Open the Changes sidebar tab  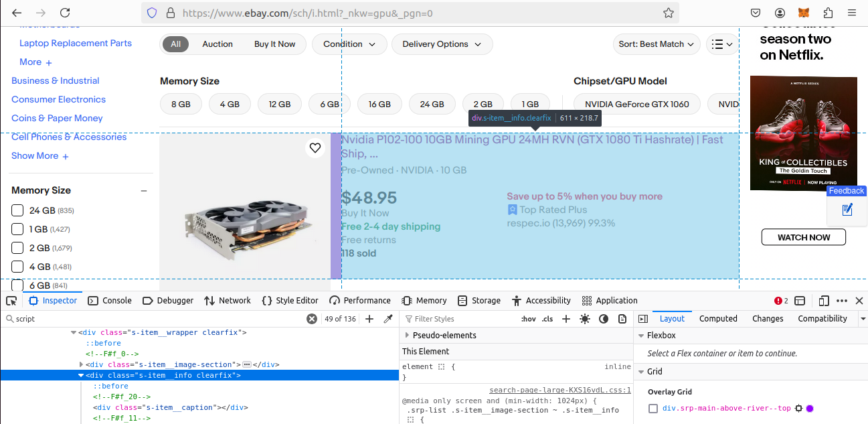(x=768, y=319)
